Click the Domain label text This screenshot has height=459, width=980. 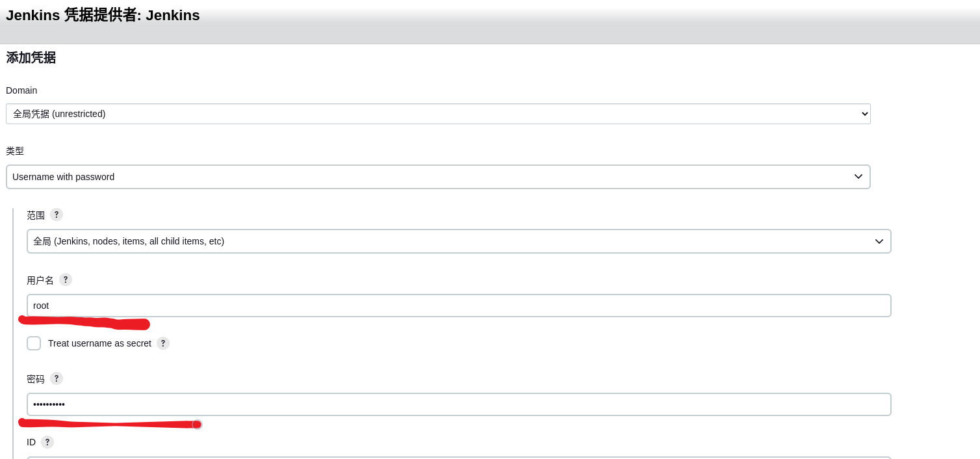21,90
